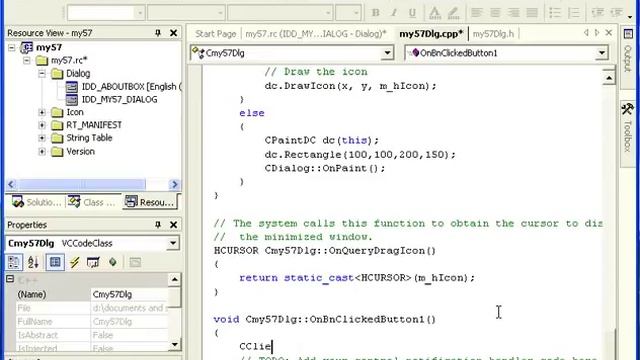This screenshot has width=640, height=360.
Task: Open the Class View tab
Action: (x=92, y=202)
